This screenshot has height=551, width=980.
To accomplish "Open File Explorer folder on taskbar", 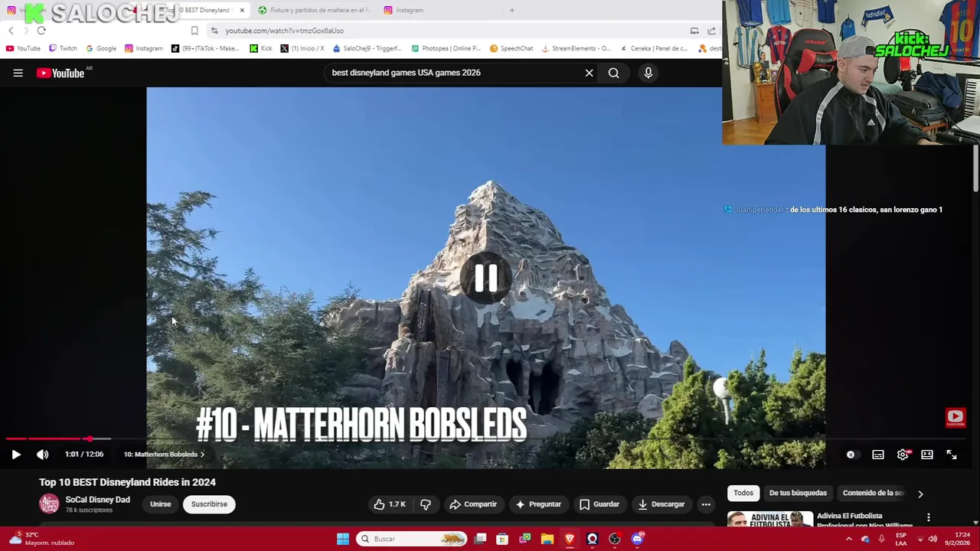I will [547, 539].
